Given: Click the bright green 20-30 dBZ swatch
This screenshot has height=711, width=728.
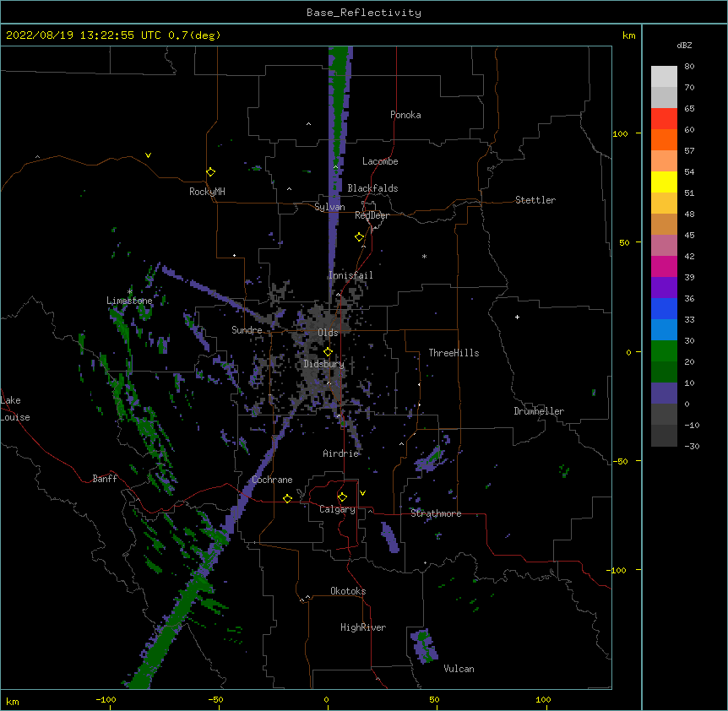Looking at the screenshot, I should [664, 351].
